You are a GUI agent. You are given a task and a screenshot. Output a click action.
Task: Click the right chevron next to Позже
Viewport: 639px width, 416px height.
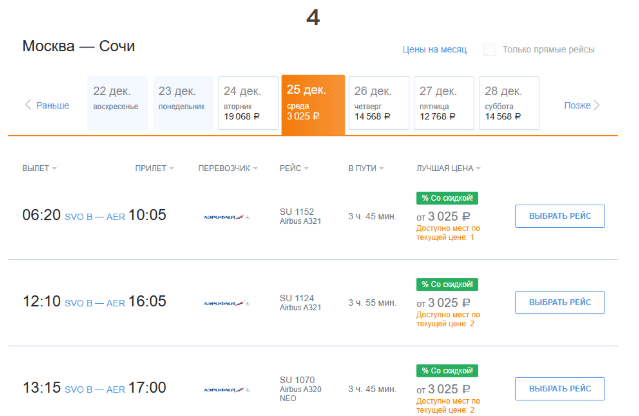[x=596, y=105]
